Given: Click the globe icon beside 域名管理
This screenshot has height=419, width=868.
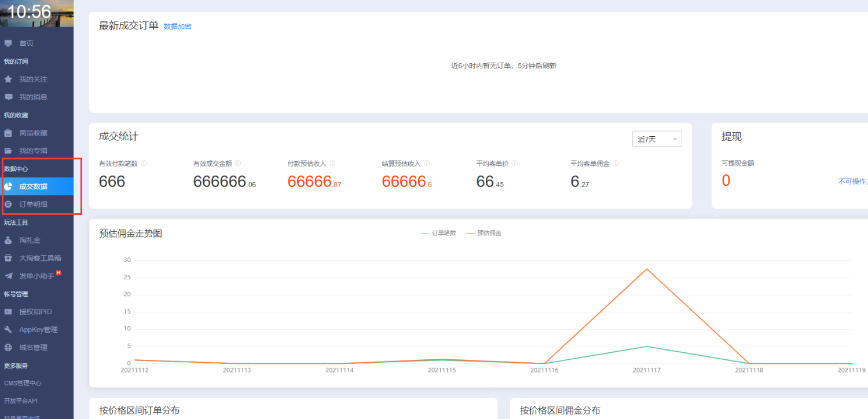Looking at the screenshot, I should pyautogui.click(x=8, y=348).
